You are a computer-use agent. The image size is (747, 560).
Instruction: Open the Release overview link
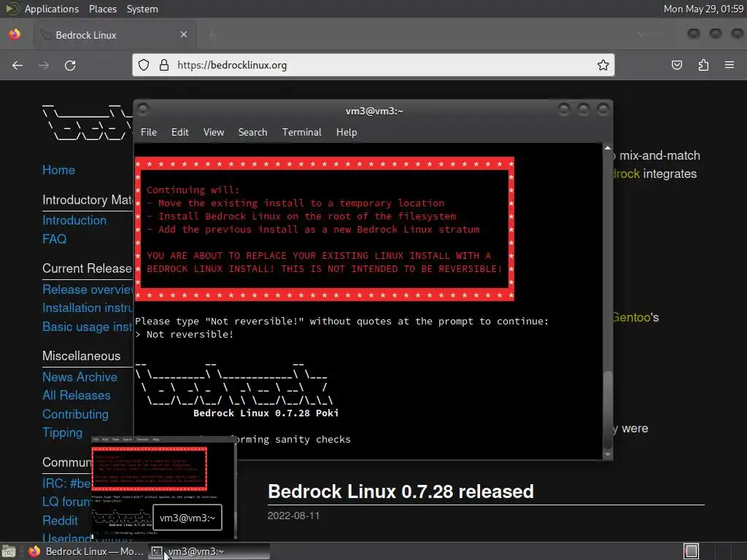(88, 289)
